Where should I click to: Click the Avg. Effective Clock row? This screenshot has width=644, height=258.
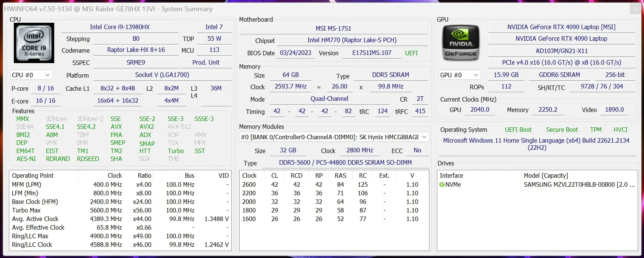[x=120, y=227]
